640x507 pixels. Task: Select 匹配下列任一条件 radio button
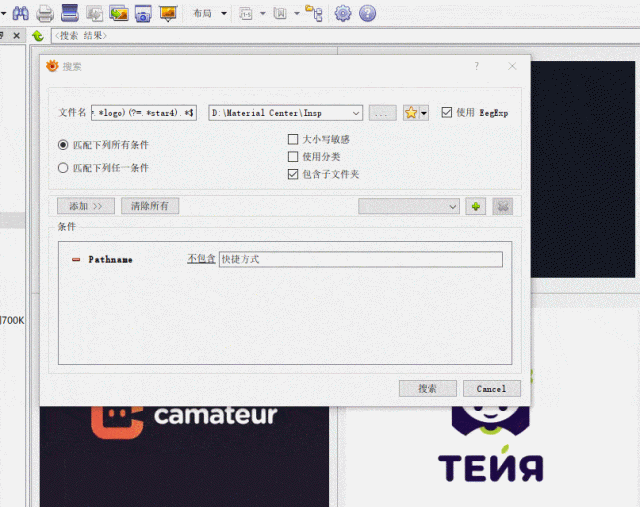63,168
